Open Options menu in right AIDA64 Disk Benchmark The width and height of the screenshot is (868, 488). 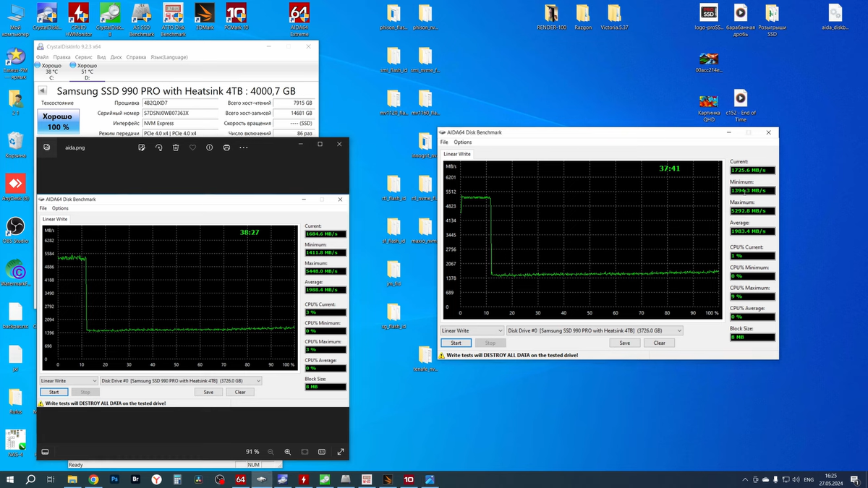[463, 142]
